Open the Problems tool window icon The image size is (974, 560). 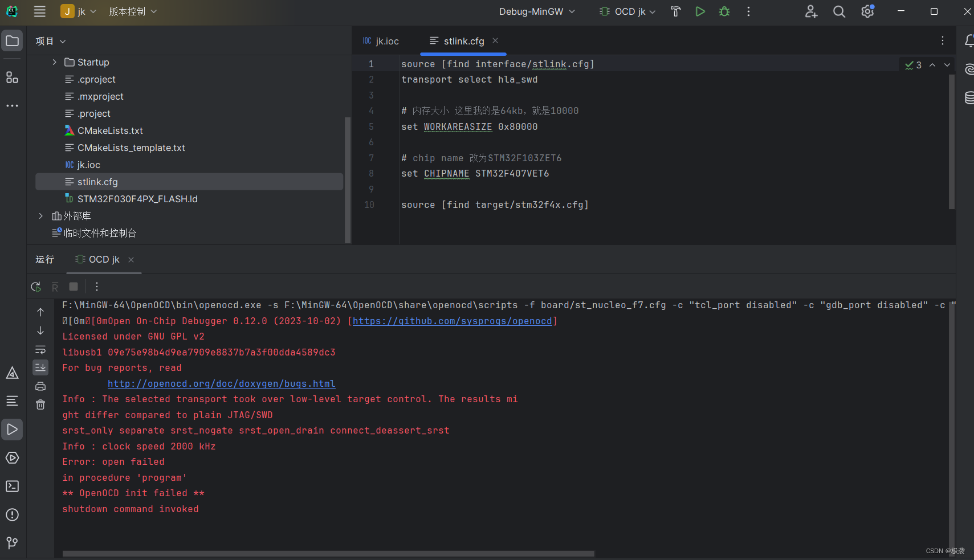(12, 515)
